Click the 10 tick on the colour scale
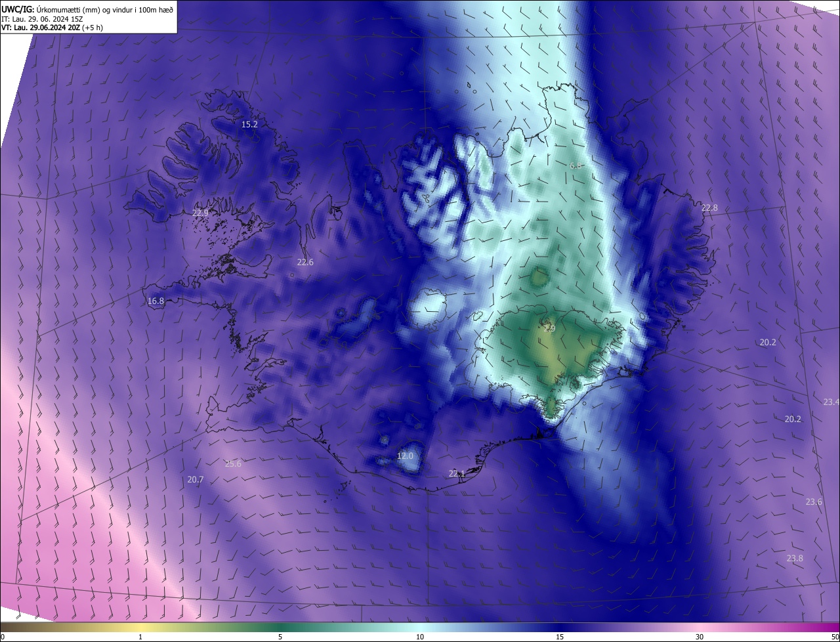 coord(420,637)
